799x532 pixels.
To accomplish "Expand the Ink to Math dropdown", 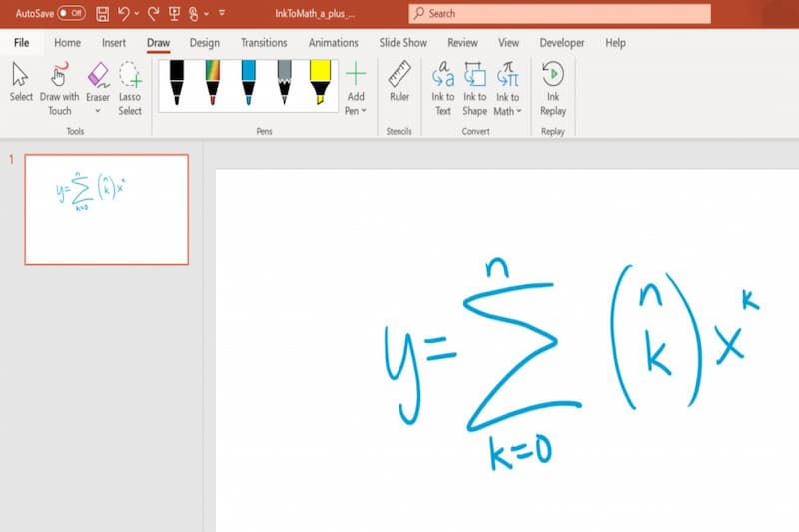I will click(x=519, y=111).
